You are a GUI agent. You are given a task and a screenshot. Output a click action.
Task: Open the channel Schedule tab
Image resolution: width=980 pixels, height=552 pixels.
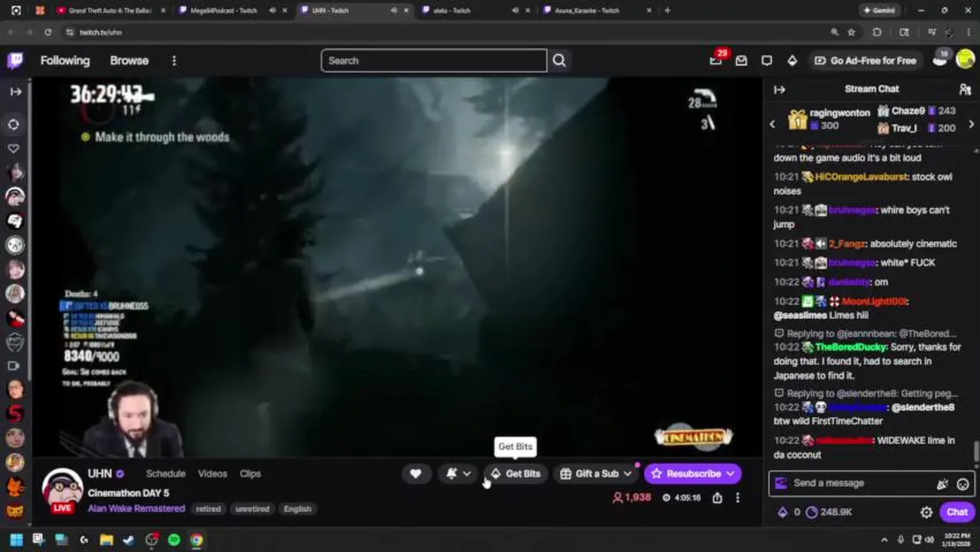[166, 474]
